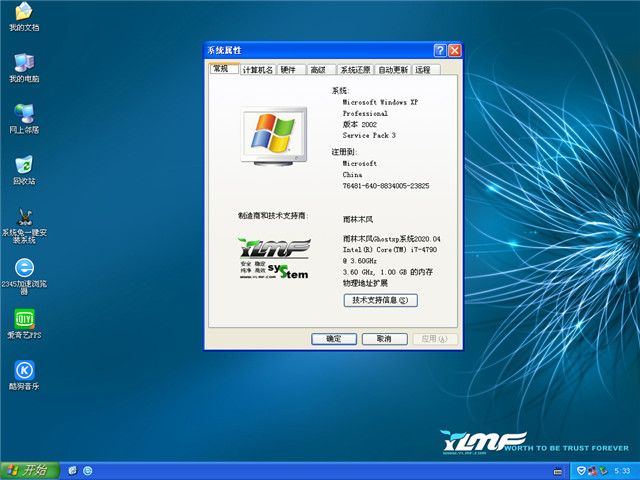The height and width of the screenshot is (480, 640).
Task: Click the product ID 76481-640-8834005-23825 text
Action: click(x=386, y=186)
